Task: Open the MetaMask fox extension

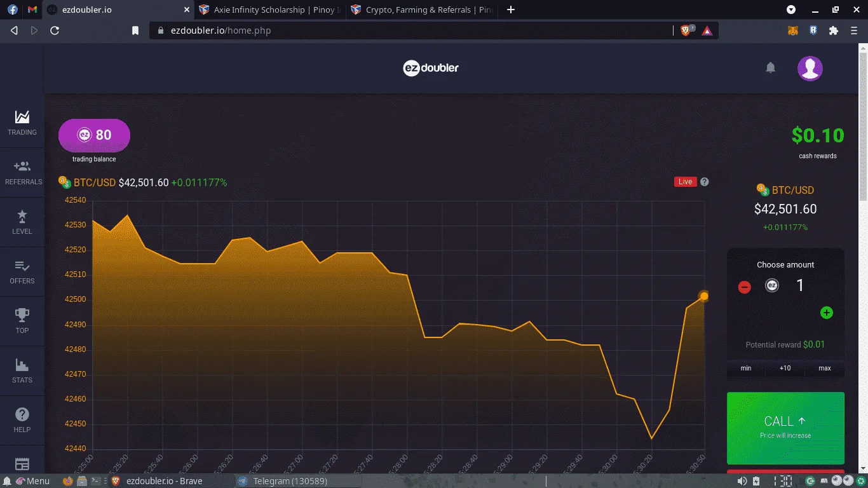Action: tap(793, 30)
